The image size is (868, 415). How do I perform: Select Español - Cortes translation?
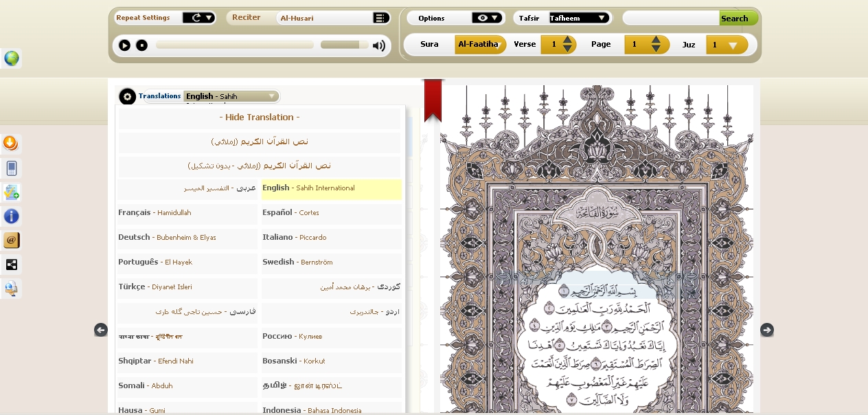[331, 213]
